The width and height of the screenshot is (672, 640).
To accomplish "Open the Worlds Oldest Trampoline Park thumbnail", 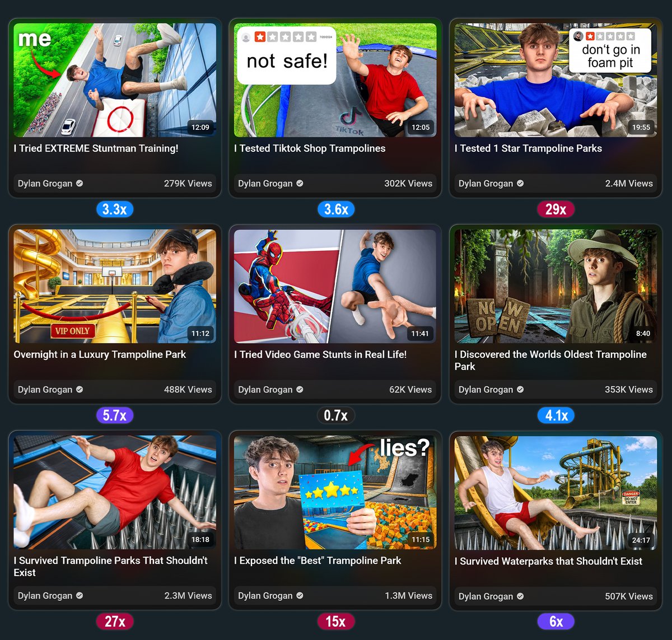I will (x=556, y=286).
